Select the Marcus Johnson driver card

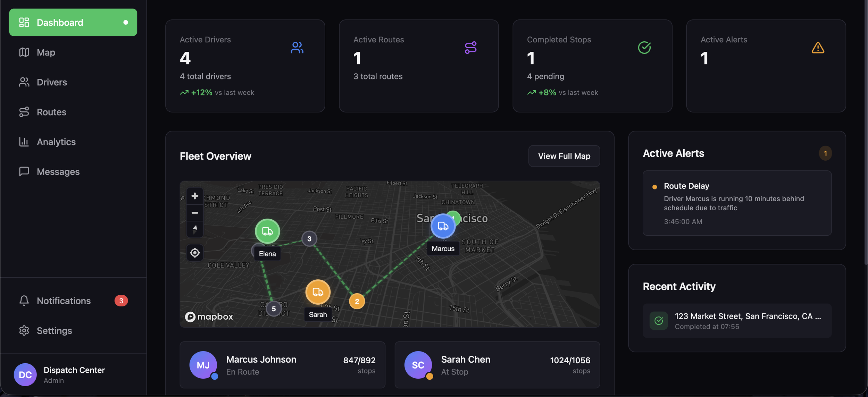(282, 365)
